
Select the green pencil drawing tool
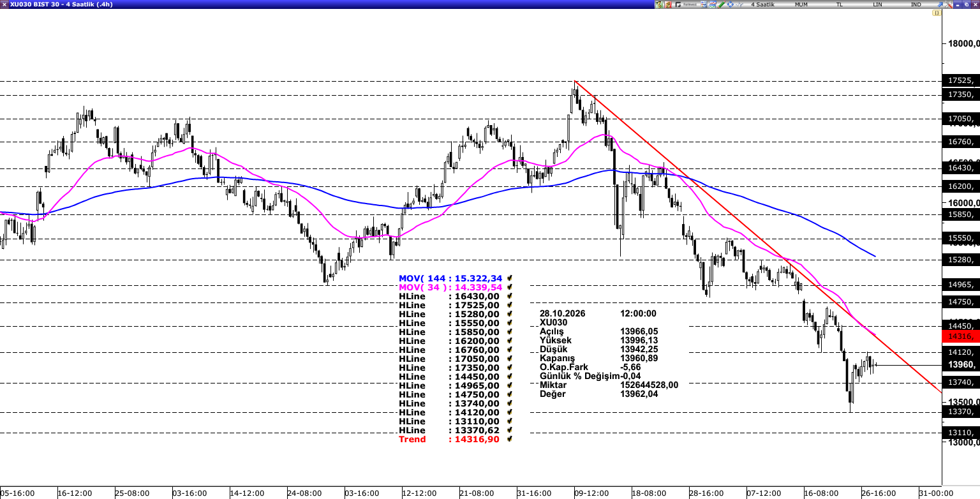[x=722, y=4]
